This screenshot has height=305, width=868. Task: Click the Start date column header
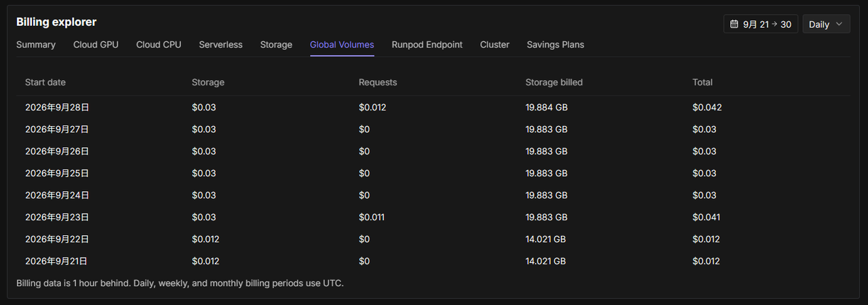pos(45,82)
